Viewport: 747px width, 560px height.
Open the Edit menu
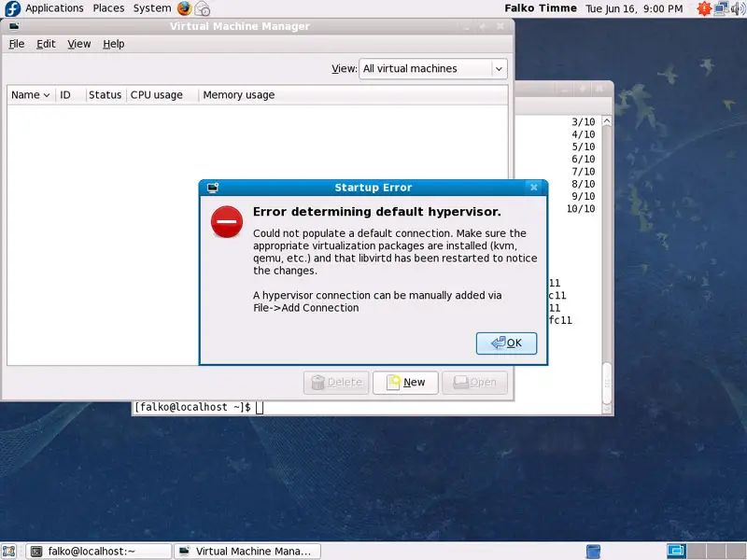tap(46, 44)
